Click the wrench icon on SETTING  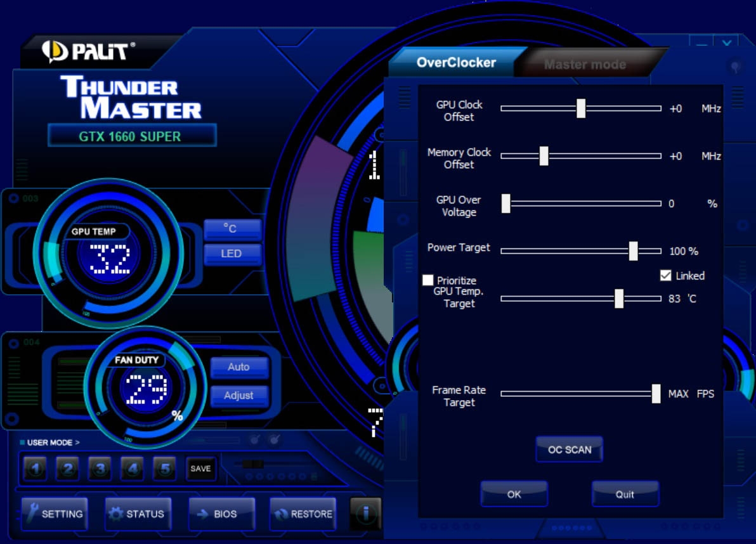(32, 513)
